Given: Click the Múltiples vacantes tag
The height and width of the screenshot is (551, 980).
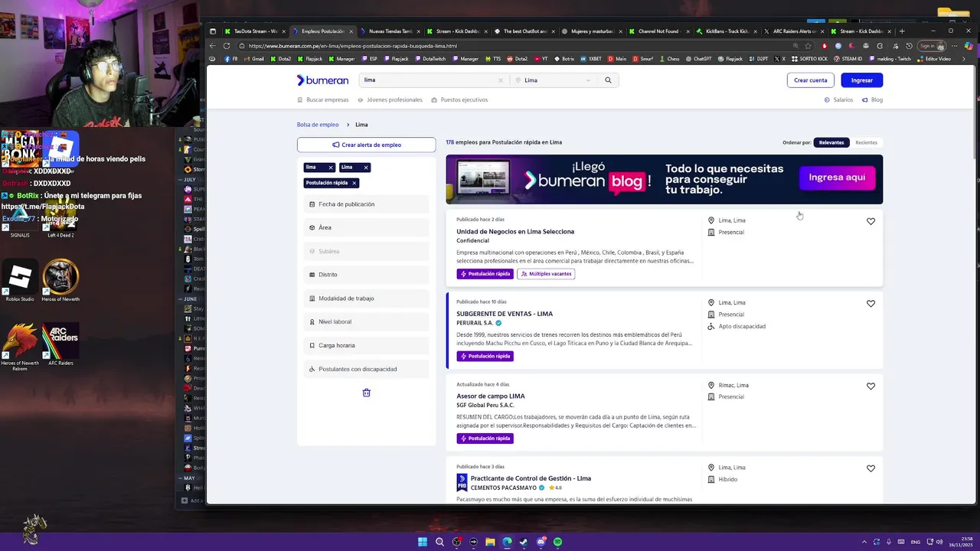Looking at the screenshot, I should point(547,273).
